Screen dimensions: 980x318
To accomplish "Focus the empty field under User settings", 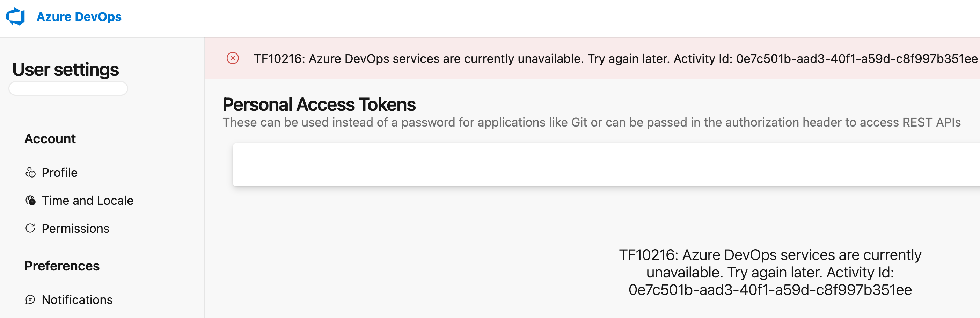I will coord(68,89).
